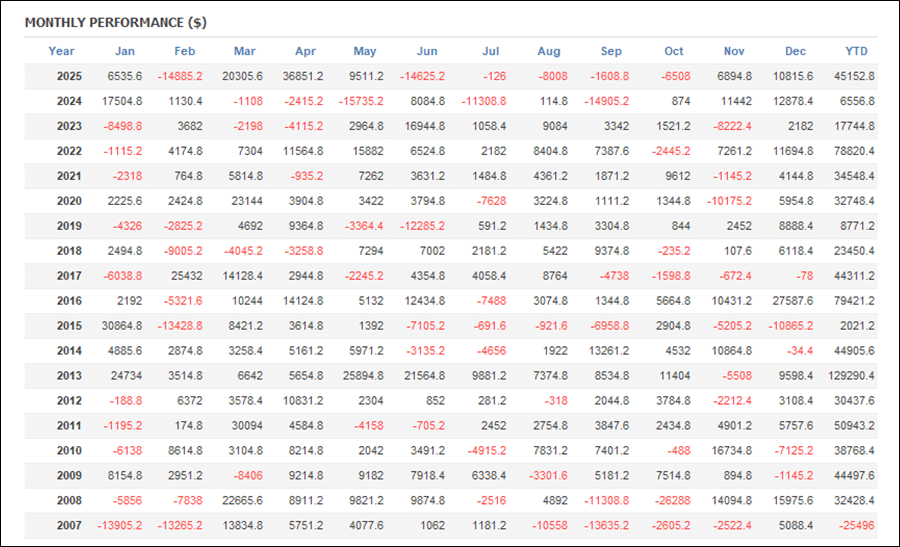Select the Oct column header
This screenshot has width=900, height=547.
click(x=674, y=51)
